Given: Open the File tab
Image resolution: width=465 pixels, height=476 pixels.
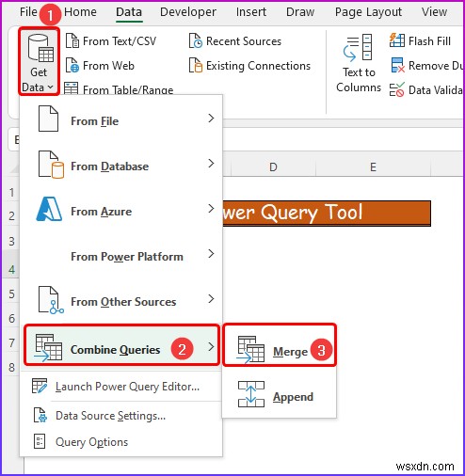Looking at the screenshot, I should [x=28, y=12].
